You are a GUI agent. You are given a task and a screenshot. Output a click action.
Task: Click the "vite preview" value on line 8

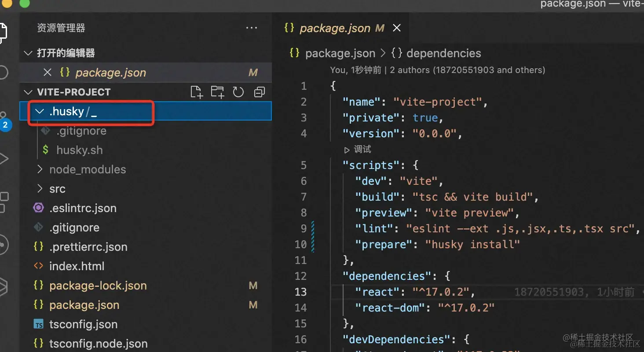pos(469,213)
